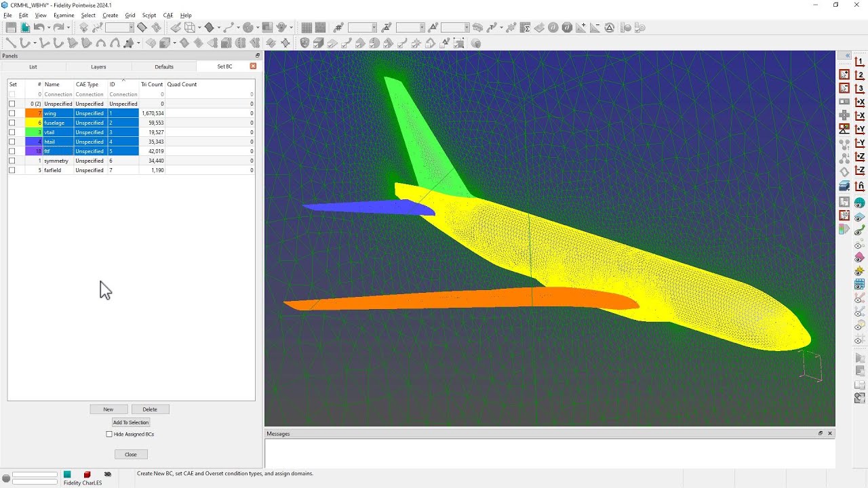
Task: Toggle checkbox for fuselage boundary condition
Action: pos(12,123)
